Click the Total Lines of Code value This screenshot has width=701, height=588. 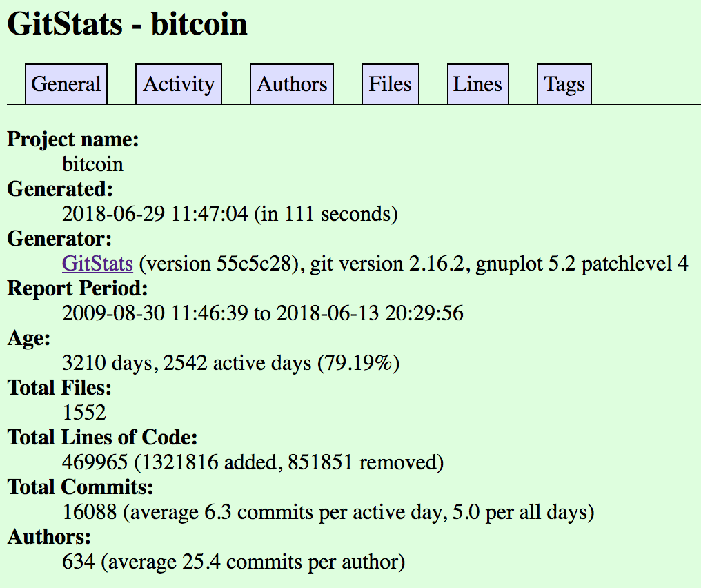tap(253, 462)
